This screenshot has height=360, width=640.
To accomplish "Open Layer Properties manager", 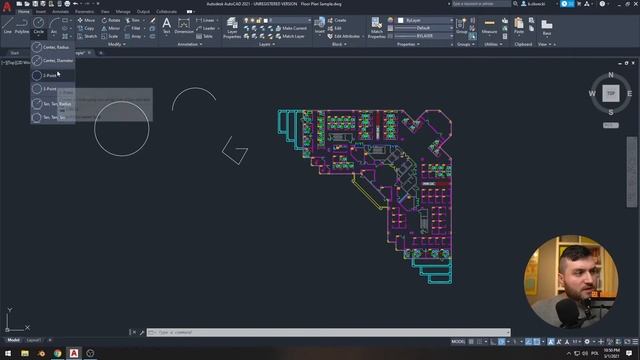I will pyautogui.click(x=232, y=28).
